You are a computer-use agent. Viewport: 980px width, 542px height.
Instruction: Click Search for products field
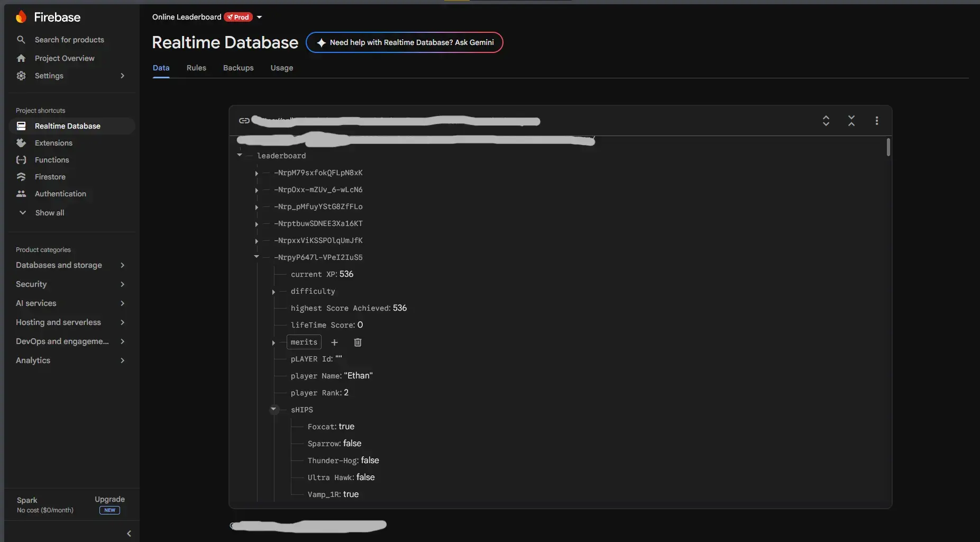tap(69, 40)
